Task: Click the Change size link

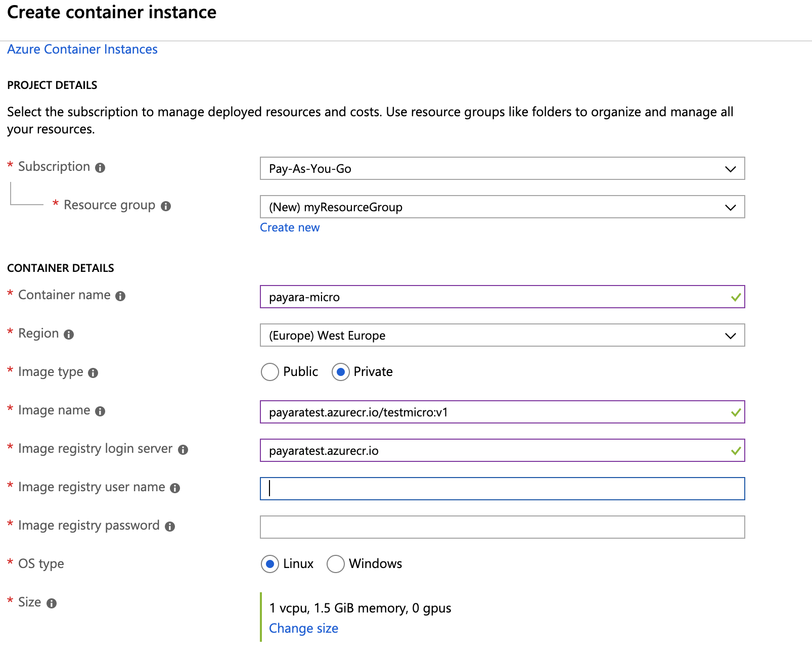Action: 303,628
